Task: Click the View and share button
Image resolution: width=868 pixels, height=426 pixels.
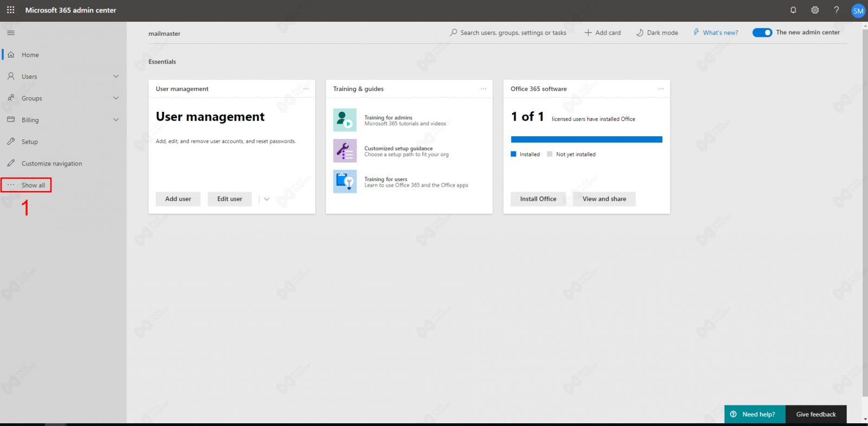Action: pos(604,199)
